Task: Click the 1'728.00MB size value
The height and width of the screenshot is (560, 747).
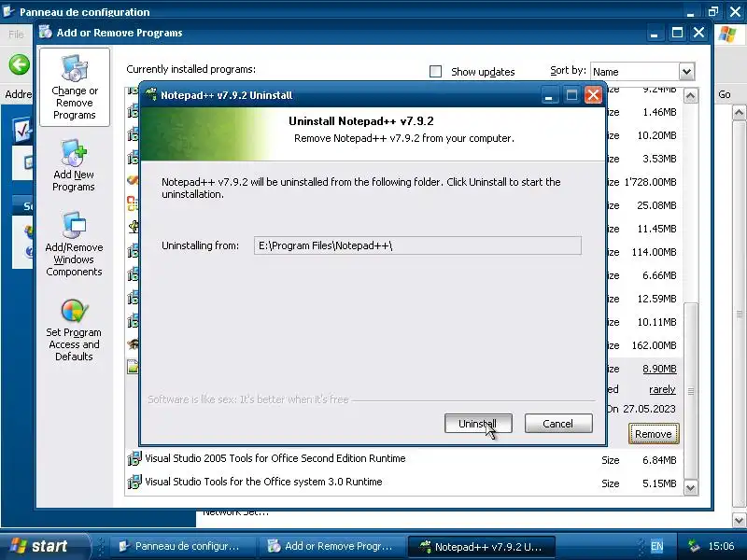Action: tap(650, 182)
